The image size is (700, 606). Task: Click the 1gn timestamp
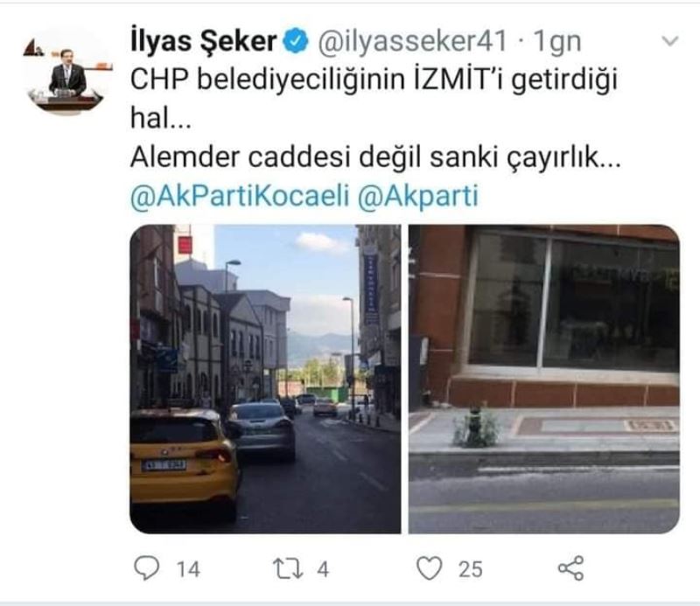tap(557, 42)
